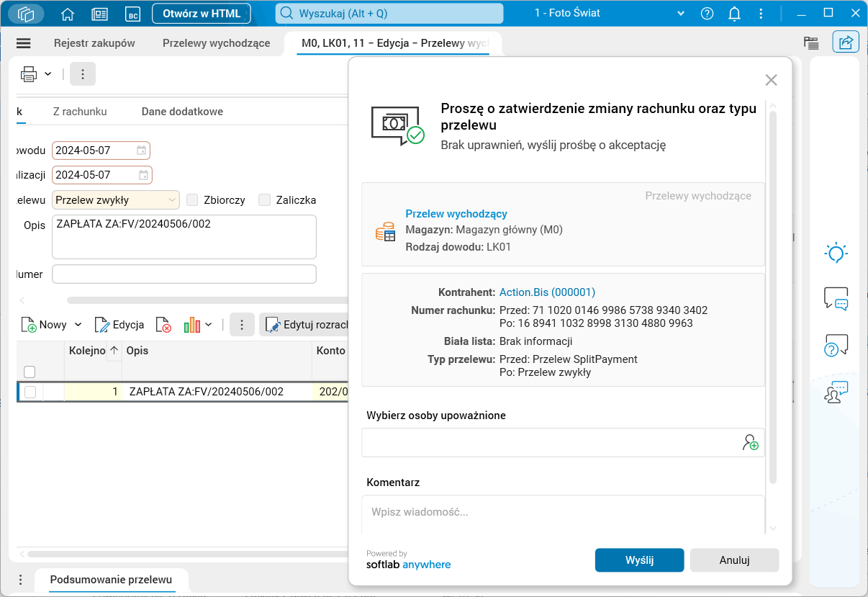868x597 pixels.
Task: Click the Komentarz message field
Action: tap(561, 513)
